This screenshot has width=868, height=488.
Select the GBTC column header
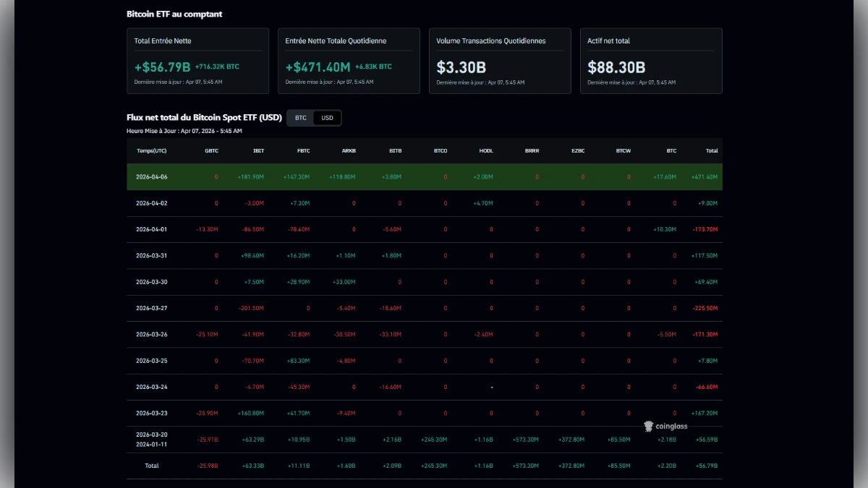pos(211,150)
